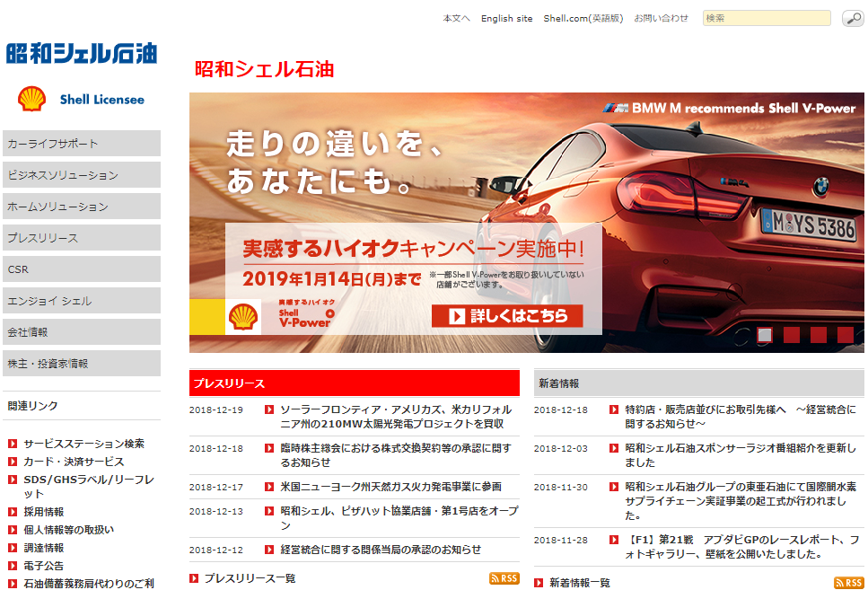
Task: Show the first banner slide indicator
Action: [x=765, y=335]
